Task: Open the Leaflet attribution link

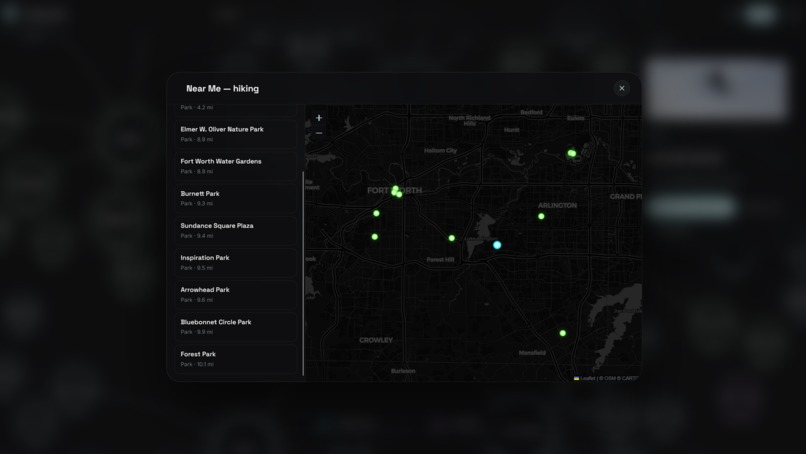Action: pyautogui.click(x=584, y=378)
